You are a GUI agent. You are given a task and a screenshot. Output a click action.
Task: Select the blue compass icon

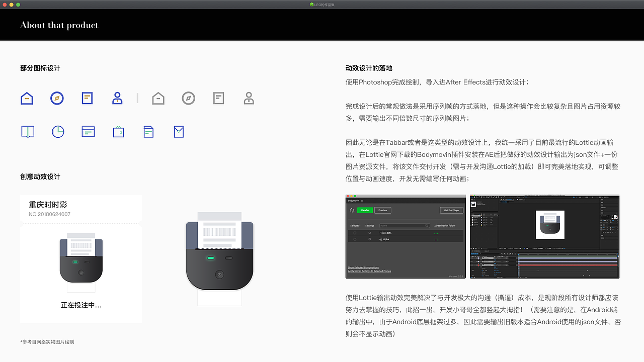pyautogui.click(x=57, y=98)
